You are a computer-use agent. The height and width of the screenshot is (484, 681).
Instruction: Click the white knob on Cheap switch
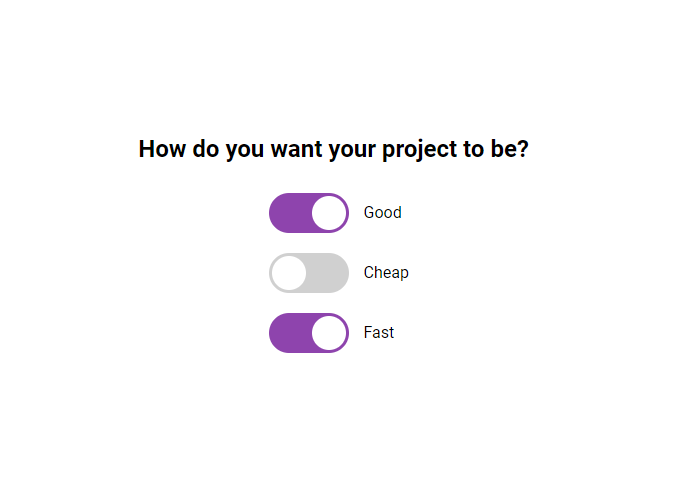point(289,273)
